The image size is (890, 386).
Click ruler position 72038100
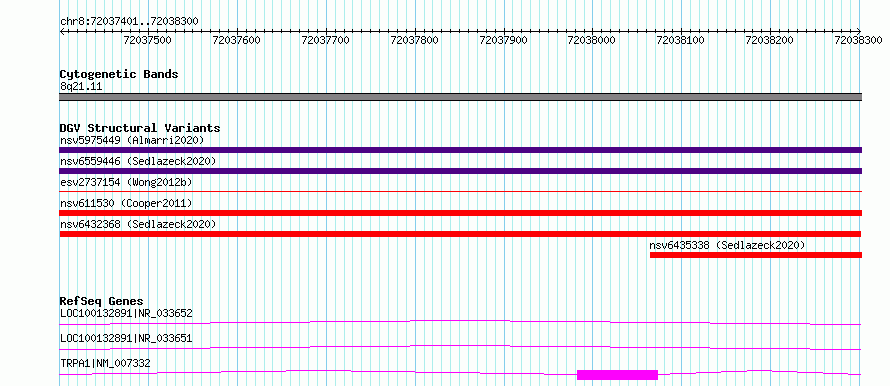681,40
